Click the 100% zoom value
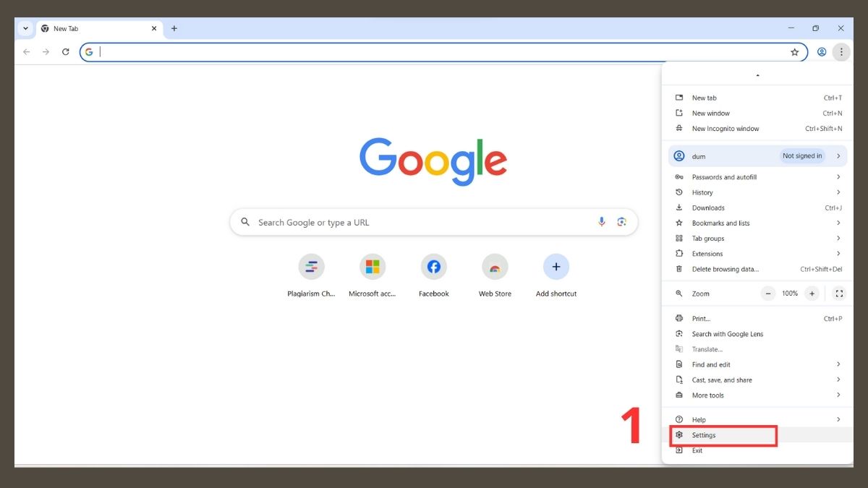Screen dimensions: 868x488 click(x=790, y=294)
